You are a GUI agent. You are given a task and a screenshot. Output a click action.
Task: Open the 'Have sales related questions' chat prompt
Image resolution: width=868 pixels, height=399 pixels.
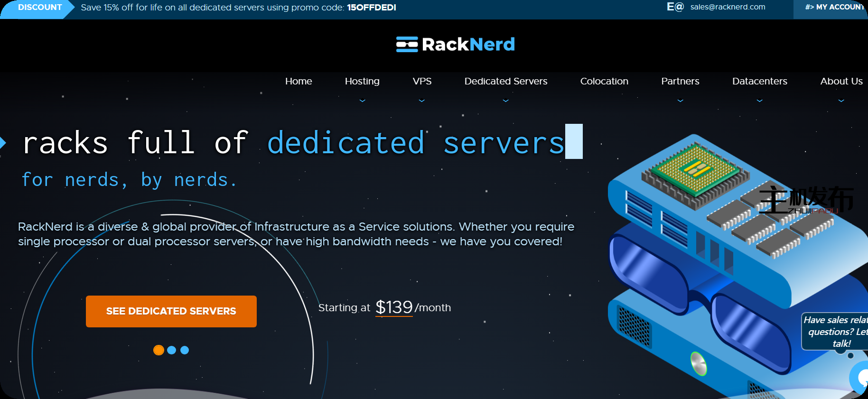click(x=835, y=331)
